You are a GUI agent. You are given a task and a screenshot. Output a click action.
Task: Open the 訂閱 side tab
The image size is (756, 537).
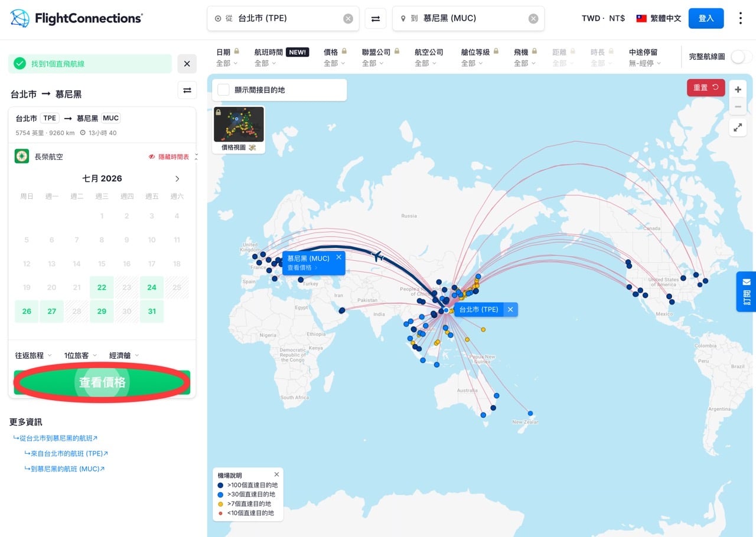click(746, 292)
